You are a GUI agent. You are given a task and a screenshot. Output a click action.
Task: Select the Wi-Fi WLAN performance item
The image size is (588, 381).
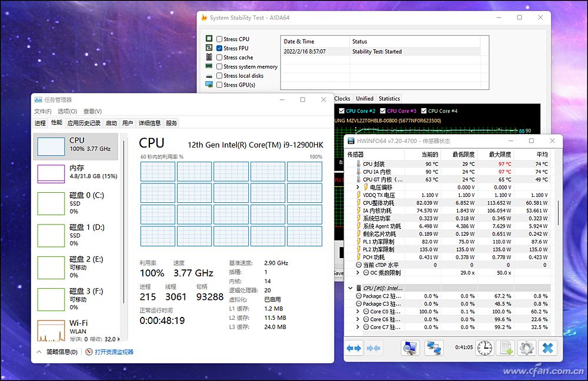[75, 330]
